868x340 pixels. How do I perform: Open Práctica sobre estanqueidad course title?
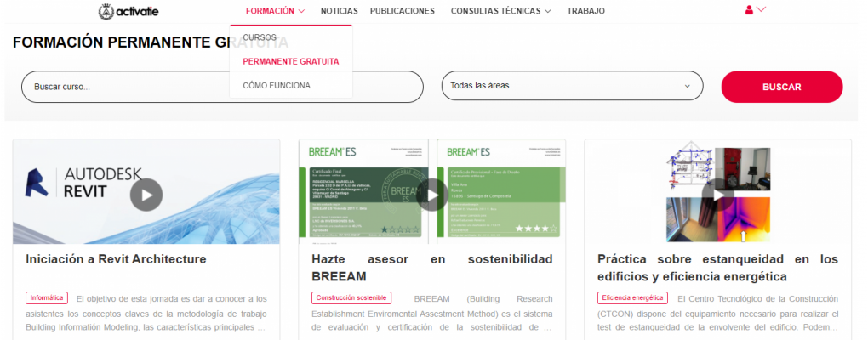[718, 268]
